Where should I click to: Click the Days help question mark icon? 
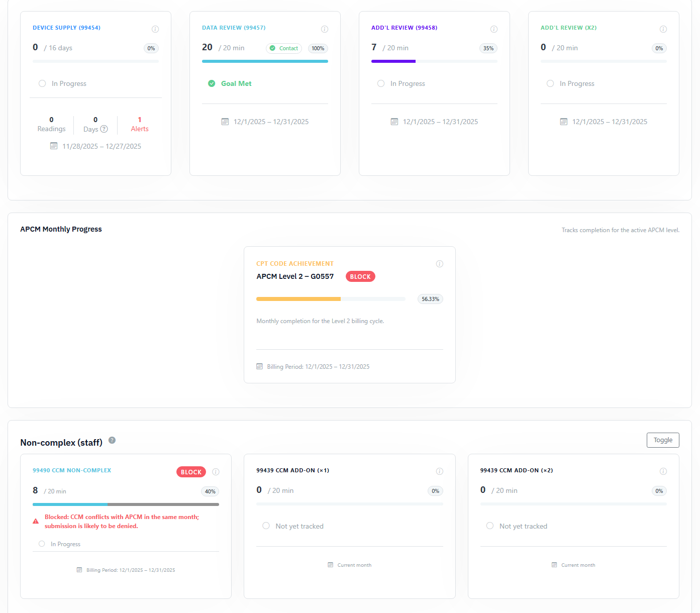tap(104, 129)
